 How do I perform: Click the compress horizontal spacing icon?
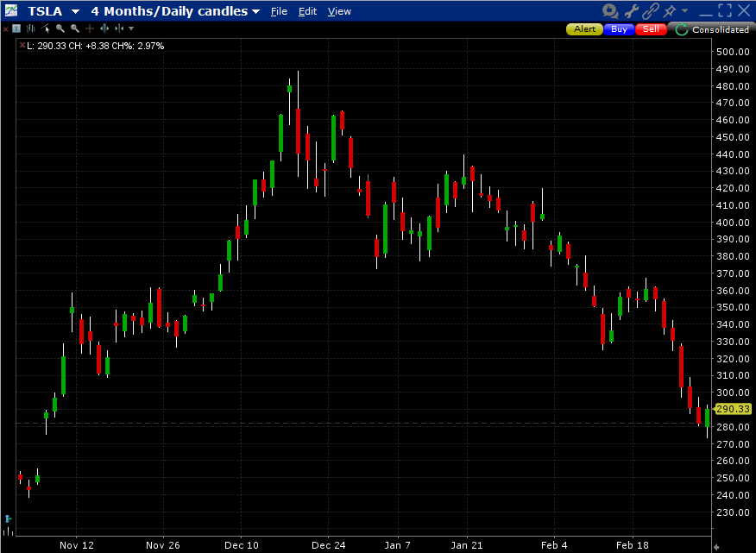coord(118,28)
